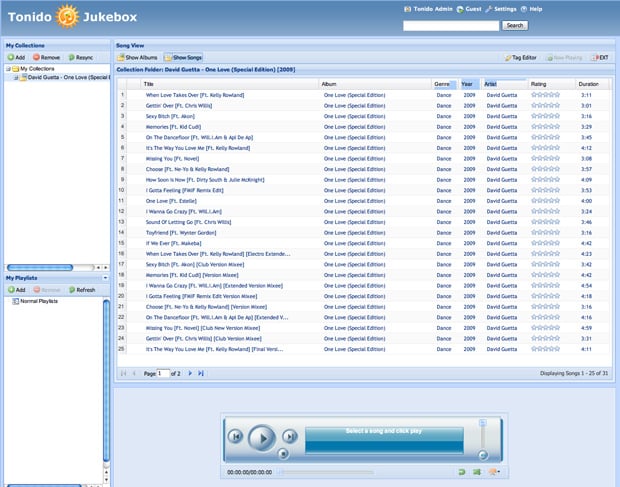This screenshot has height=487, width=620.
Task: Switch to Show Songs view
Action: point(183,57)
